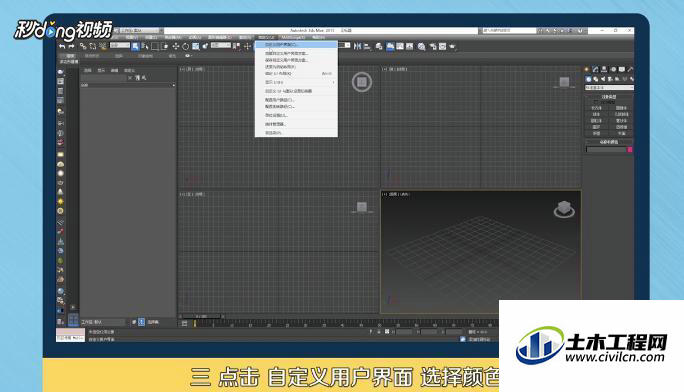Open the Workspace selector dropdown below explorer

tap(103, 322)
